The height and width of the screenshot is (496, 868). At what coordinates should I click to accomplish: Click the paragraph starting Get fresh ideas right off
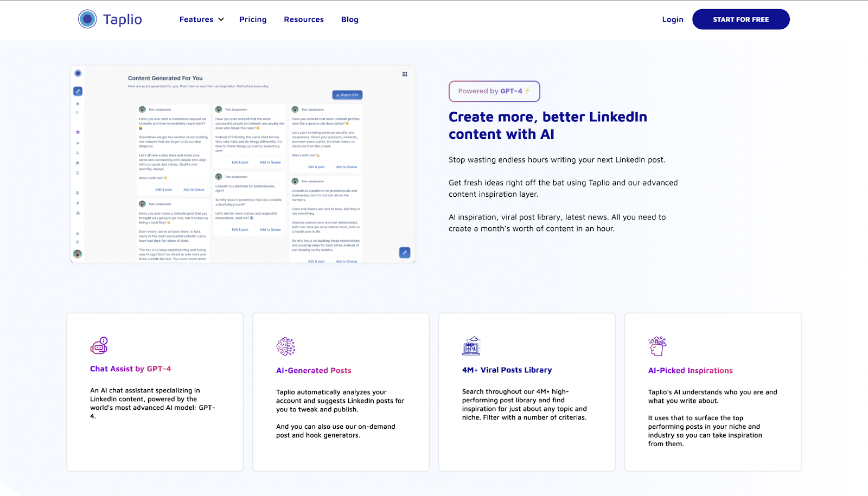(x=563, y=189)
